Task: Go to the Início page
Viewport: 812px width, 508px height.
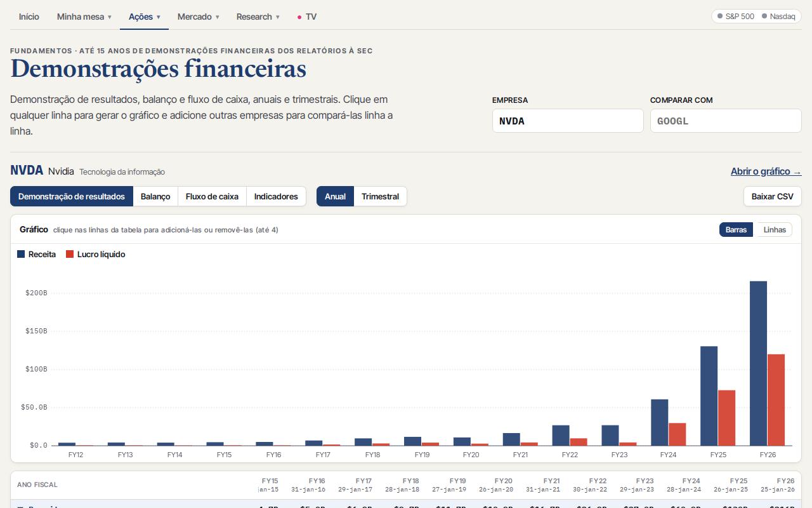Action: (29, 17)
